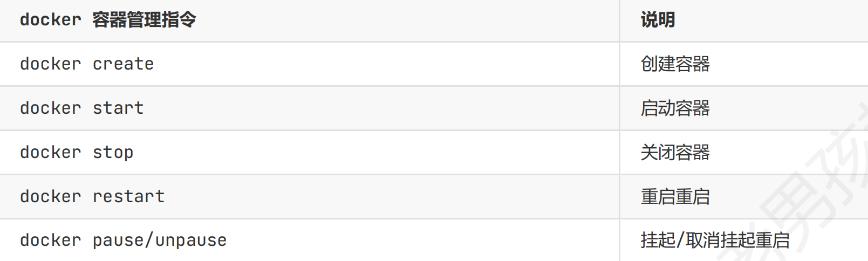Screen dimensions: 868x261
Task: Click the "容器管理指令" header text
Action: point(144,20)
